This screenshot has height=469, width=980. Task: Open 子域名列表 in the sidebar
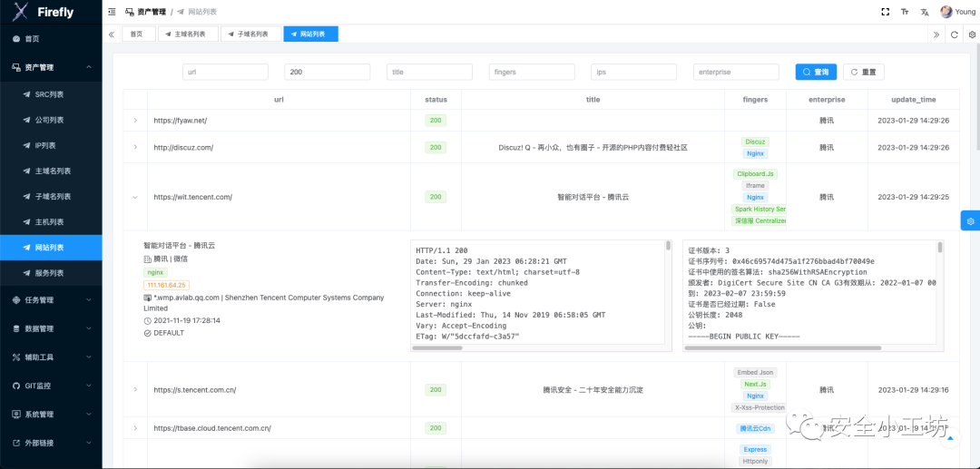pyautogui.click(x=51, y=197)
